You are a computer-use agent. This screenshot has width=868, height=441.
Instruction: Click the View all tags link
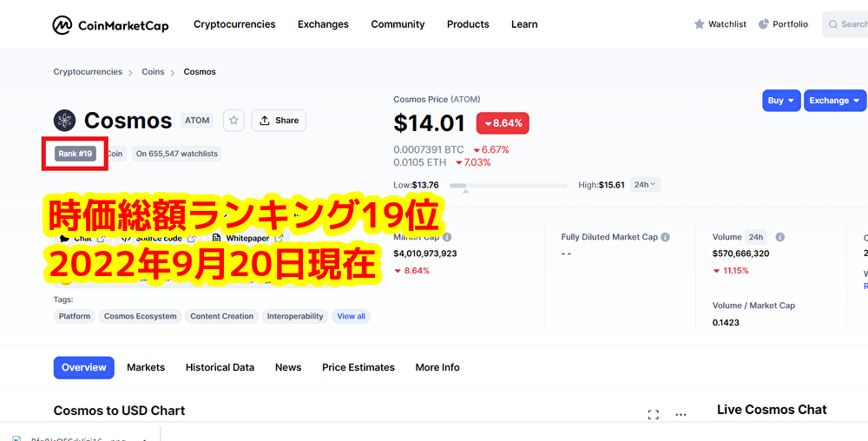[351, 317]
